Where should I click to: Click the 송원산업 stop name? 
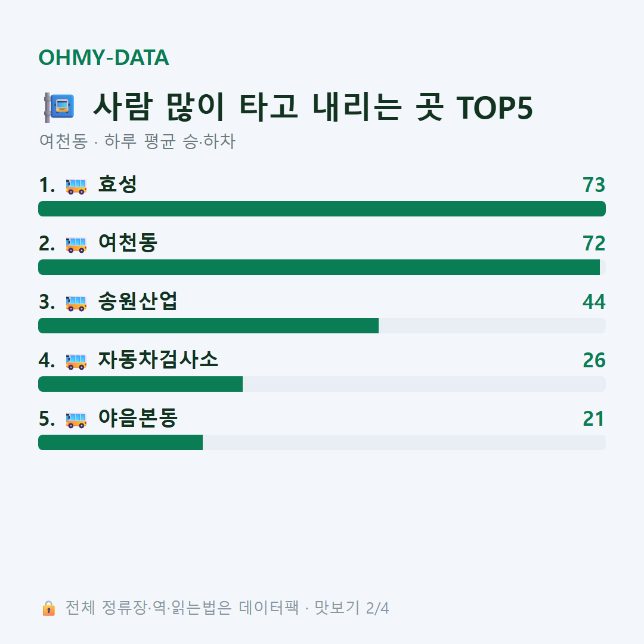[138, 301]
